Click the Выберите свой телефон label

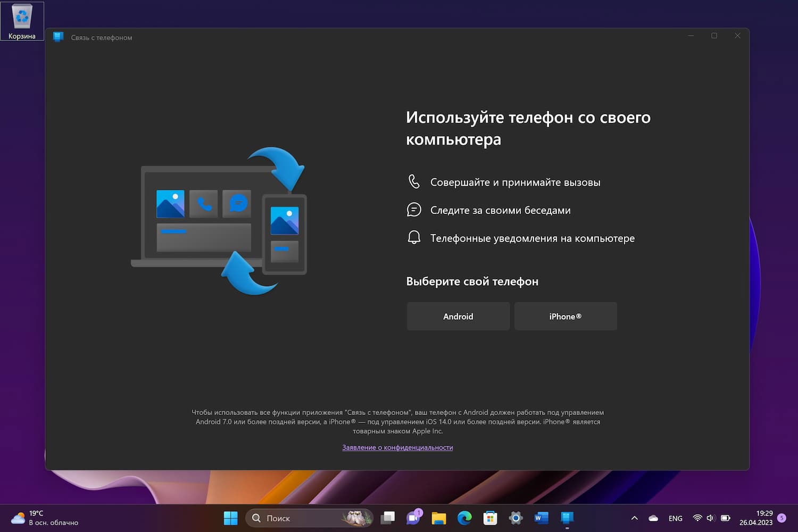point(472,281)
